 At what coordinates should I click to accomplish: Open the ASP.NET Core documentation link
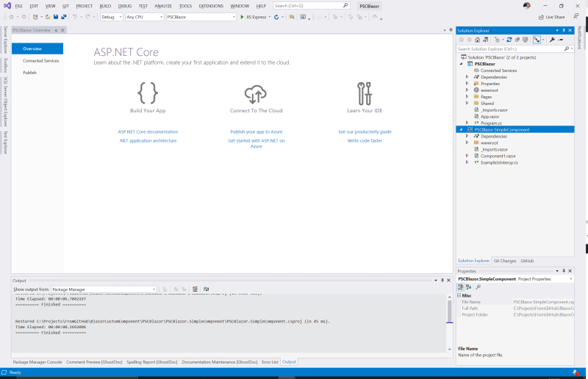(x=148, y=132)
